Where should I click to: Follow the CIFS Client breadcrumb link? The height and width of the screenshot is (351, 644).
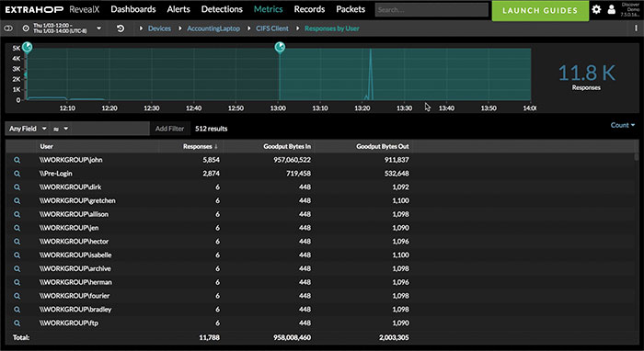click(272, 28)
